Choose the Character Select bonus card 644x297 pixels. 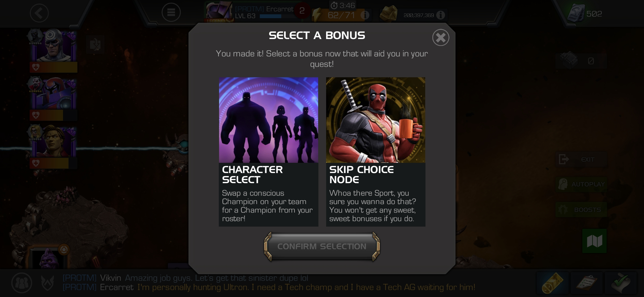269,152
